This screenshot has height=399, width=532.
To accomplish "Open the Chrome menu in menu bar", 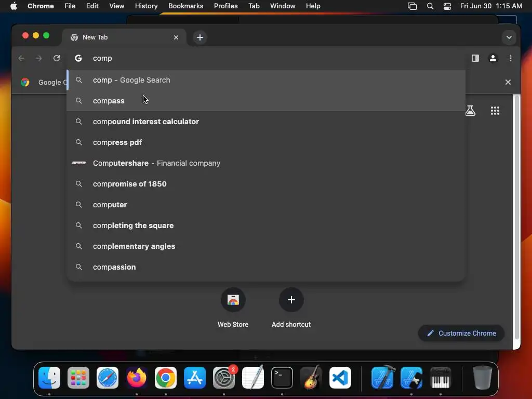I will pyautogui.click(x=41, y=6).
